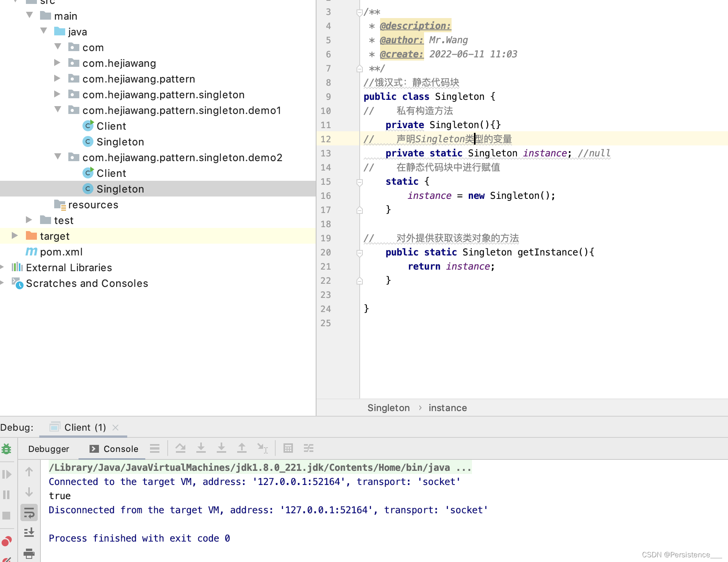
Task: Click the Show Execution Point icon
Action: tap(155, 448)
